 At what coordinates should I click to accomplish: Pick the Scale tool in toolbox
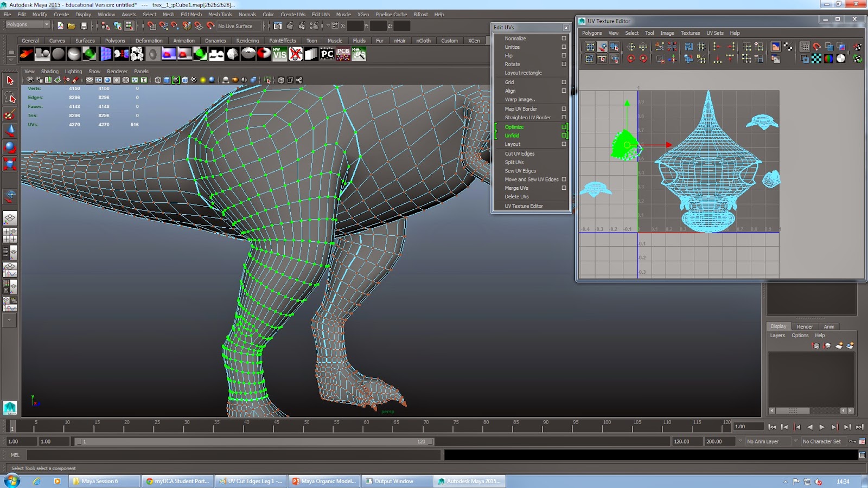coord(10,164)
